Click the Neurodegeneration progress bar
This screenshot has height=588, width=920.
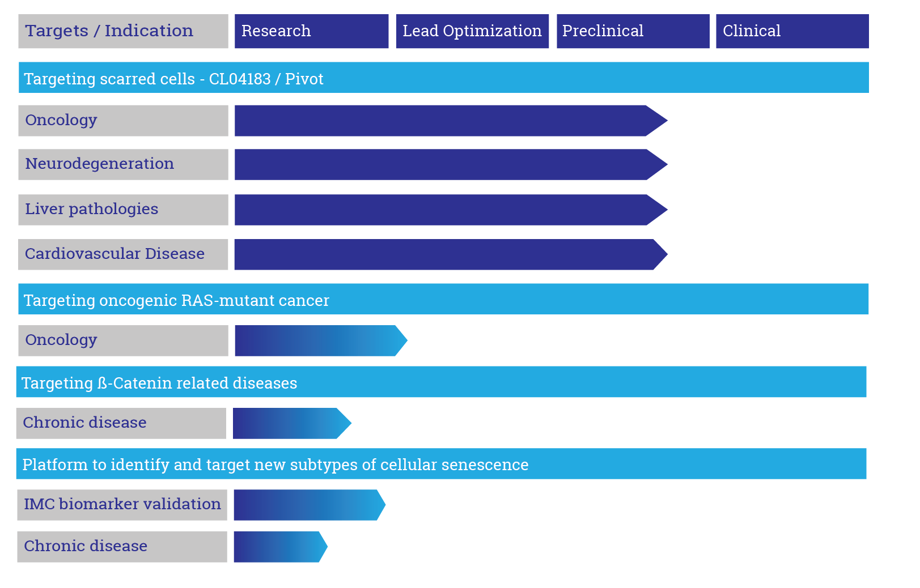coord(451,164)
